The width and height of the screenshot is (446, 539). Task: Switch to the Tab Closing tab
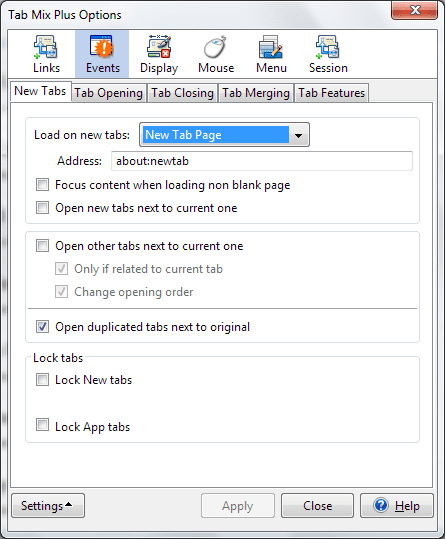click(x=182, y=93)
